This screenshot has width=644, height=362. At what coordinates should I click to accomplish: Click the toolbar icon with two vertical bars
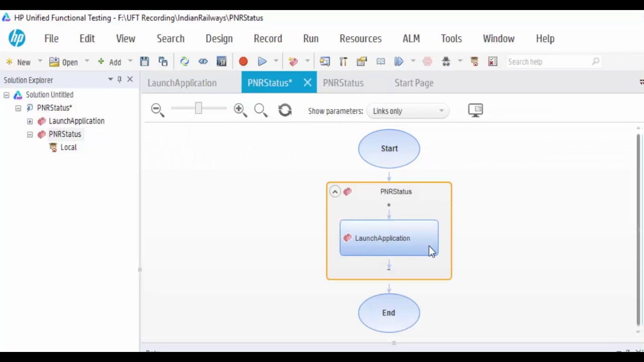343,61
